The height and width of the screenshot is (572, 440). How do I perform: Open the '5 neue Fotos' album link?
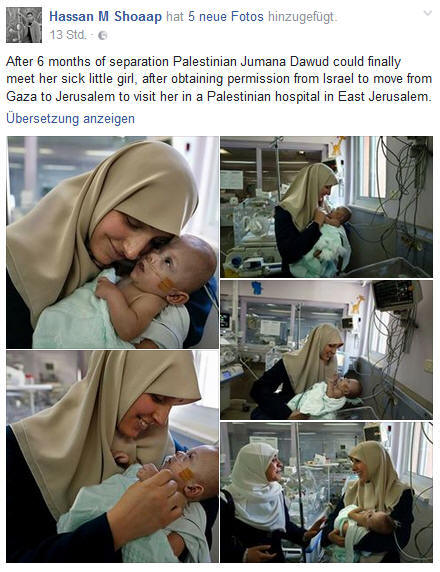[x=226, y=16]
